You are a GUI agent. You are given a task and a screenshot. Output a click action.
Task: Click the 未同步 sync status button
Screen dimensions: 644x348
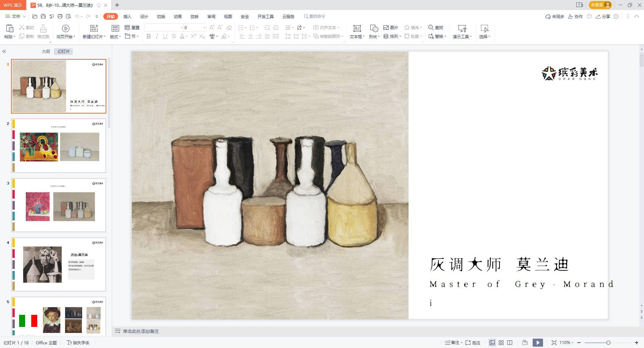tap(554, 16)
